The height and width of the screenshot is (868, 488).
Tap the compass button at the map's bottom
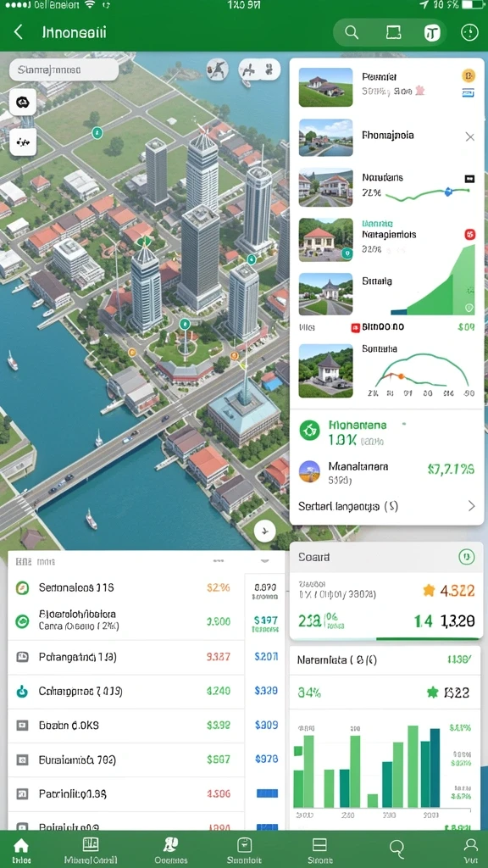click(x=264, y=531)
